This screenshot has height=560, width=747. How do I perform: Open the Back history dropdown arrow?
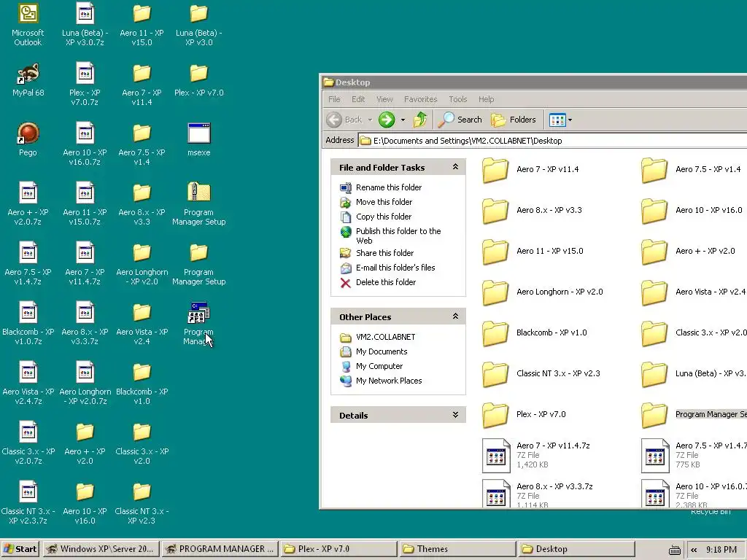[370, 120]
